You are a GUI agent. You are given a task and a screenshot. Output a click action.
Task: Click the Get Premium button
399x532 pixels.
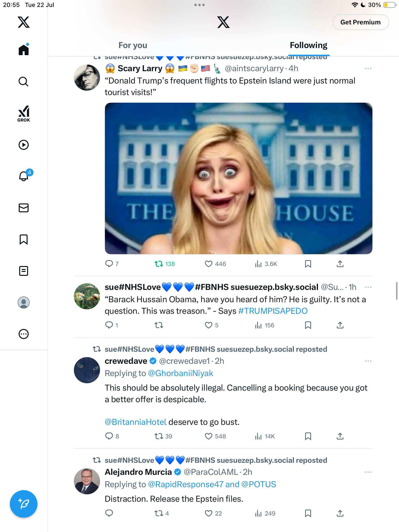coord(361,22)
